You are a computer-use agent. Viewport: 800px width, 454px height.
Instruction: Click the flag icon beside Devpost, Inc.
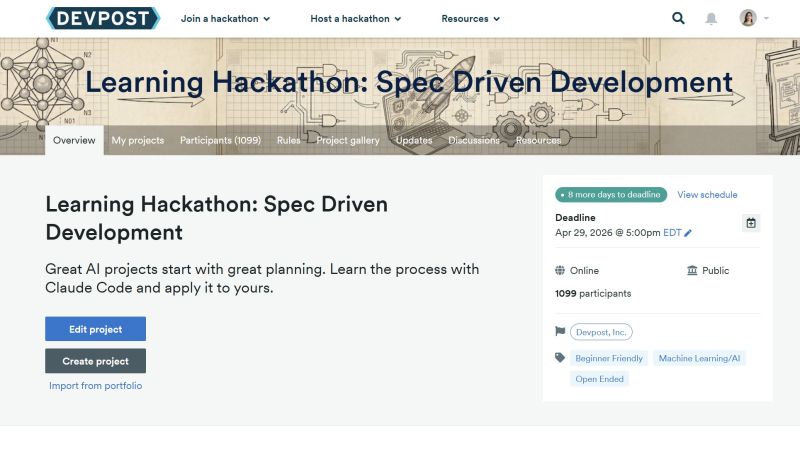[560, 332]
